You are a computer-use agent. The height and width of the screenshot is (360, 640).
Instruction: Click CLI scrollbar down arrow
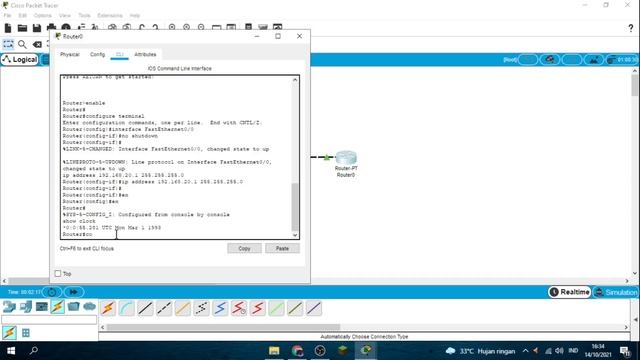pos(295,235)
